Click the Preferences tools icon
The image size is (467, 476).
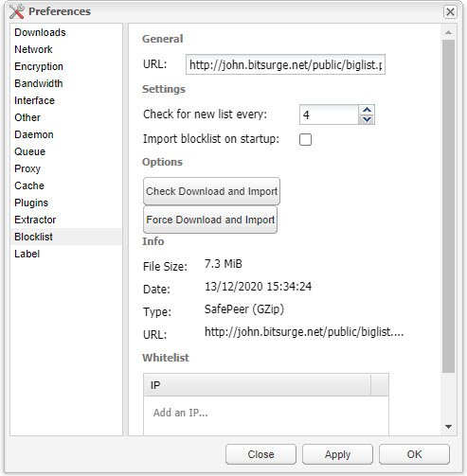(x=17, y=11)
